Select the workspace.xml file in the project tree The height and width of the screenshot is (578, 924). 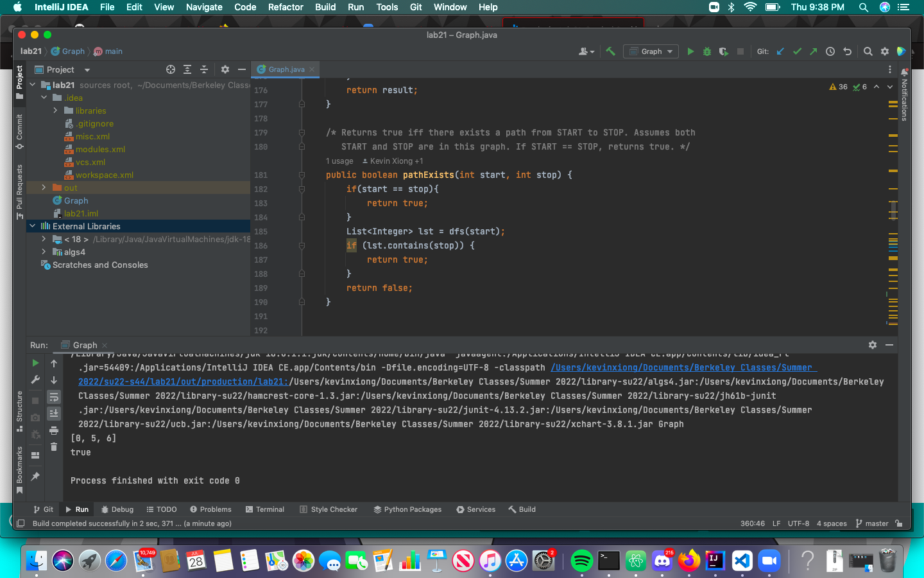click(104, 175)
